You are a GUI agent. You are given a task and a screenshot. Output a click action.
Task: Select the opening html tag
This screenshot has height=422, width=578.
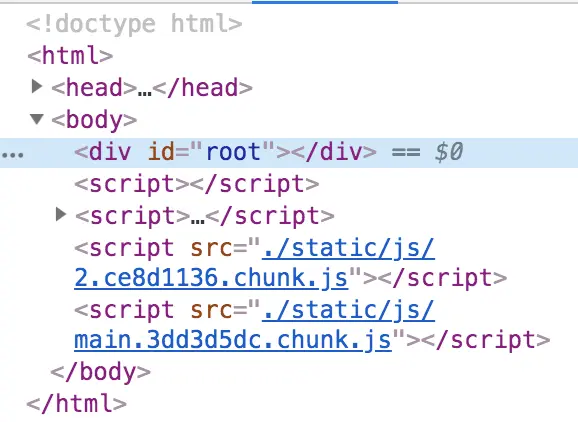coord(70,56)
